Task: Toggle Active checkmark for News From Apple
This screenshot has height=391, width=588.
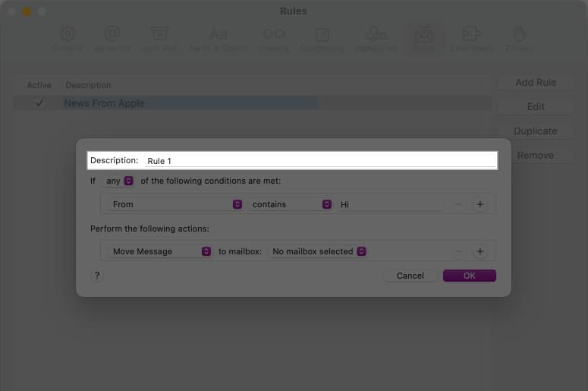Action: click(39, 103)
